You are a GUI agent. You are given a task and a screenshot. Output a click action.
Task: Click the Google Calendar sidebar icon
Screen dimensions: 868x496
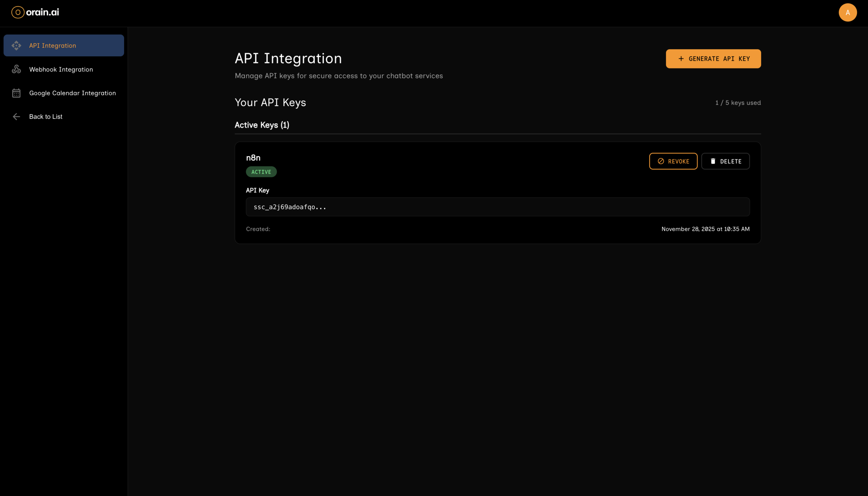pyautogui.click(x=16, y=93)
